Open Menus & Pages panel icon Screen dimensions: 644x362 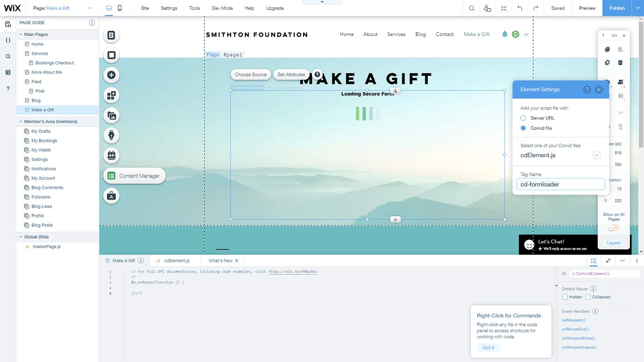coord(111,35)
